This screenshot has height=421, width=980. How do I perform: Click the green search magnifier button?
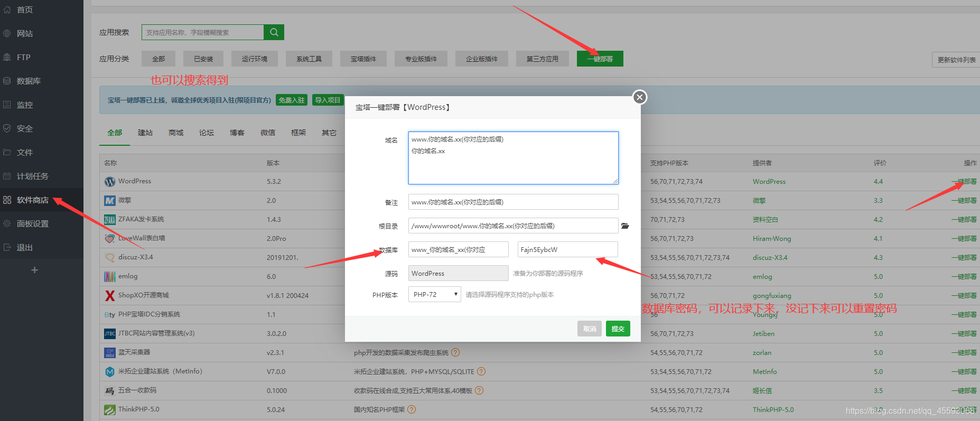coord(274,32)
